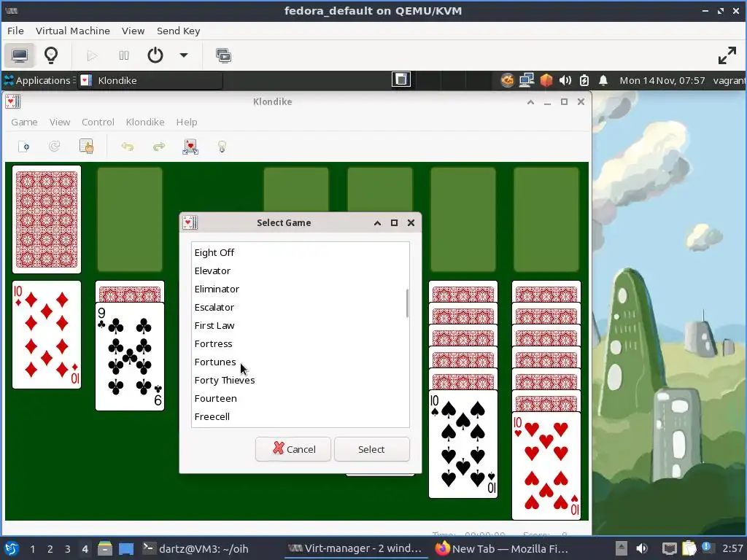Screen dimensions: 747x560
Task: Open Klondike's Help menu
Action: point(187,122)
